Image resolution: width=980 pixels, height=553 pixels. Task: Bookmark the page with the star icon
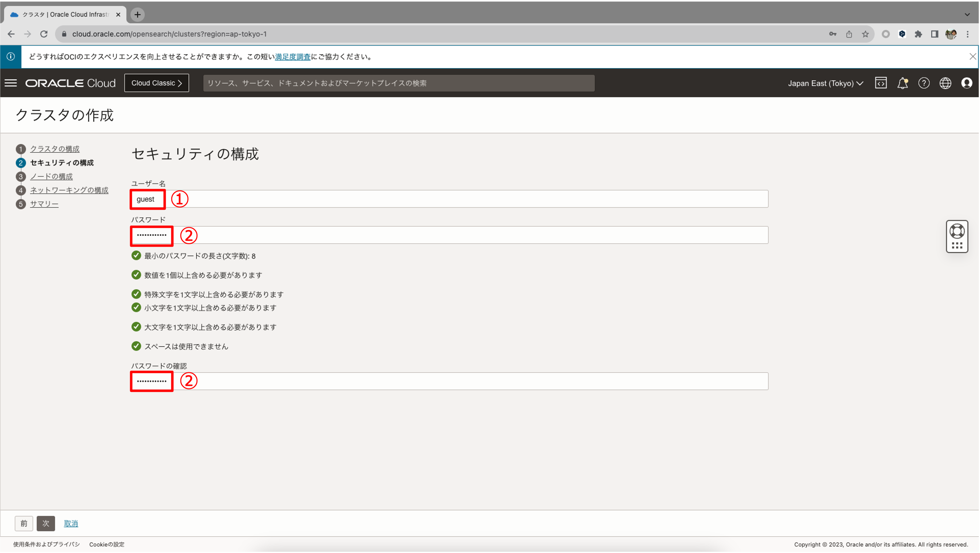(865, 34)
